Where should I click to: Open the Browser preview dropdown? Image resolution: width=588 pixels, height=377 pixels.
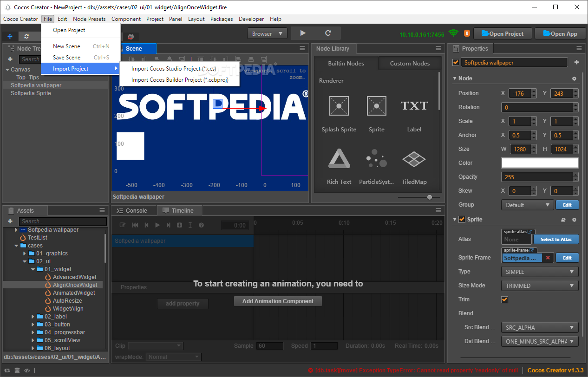pyautogui.click(x=267, y=33)
